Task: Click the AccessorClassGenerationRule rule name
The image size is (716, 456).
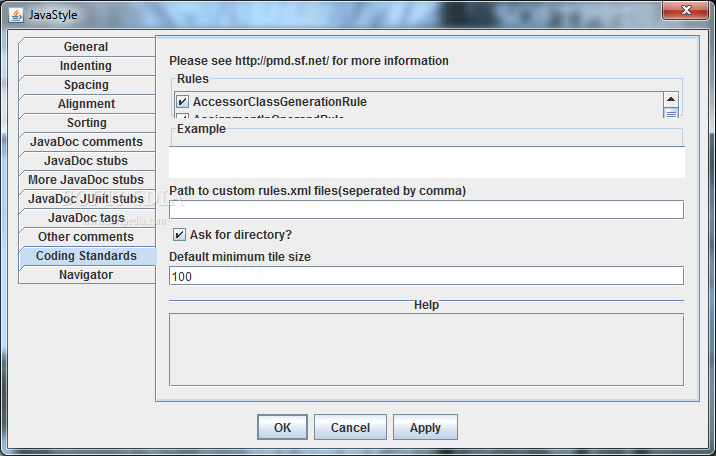Action: 279,102
